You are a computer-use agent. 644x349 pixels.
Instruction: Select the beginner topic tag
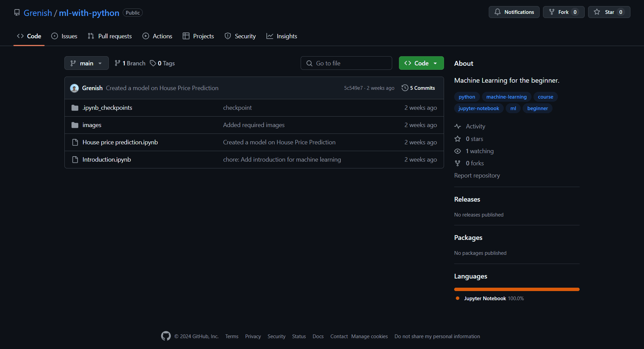[538, 108]
